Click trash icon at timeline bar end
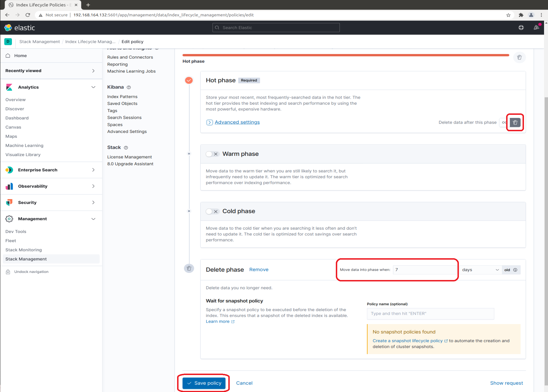The height and width of the screenshot is (392, 548). 519,58
